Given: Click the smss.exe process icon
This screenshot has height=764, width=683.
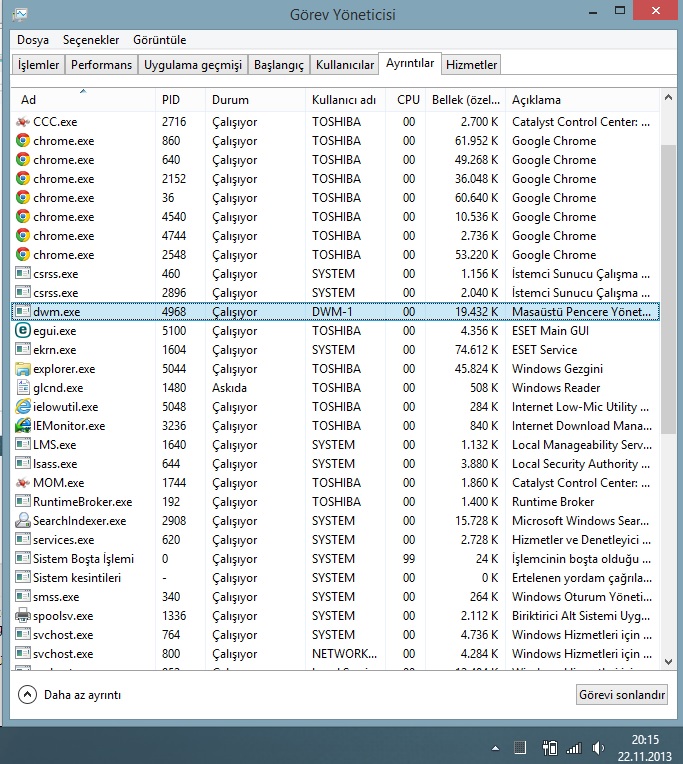Looking at the screenshot, I should click(x=23, y=597).
